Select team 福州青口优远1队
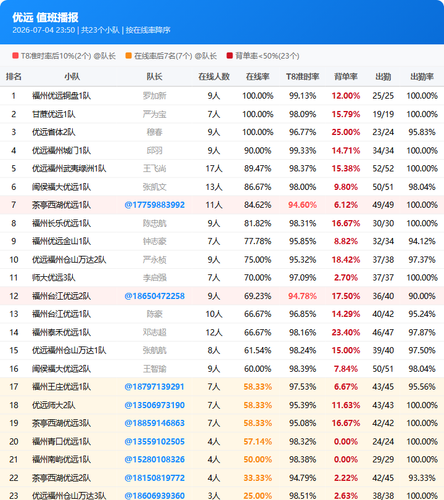The image size is (444, 500). pyautogui.click(x=61, y=441)
